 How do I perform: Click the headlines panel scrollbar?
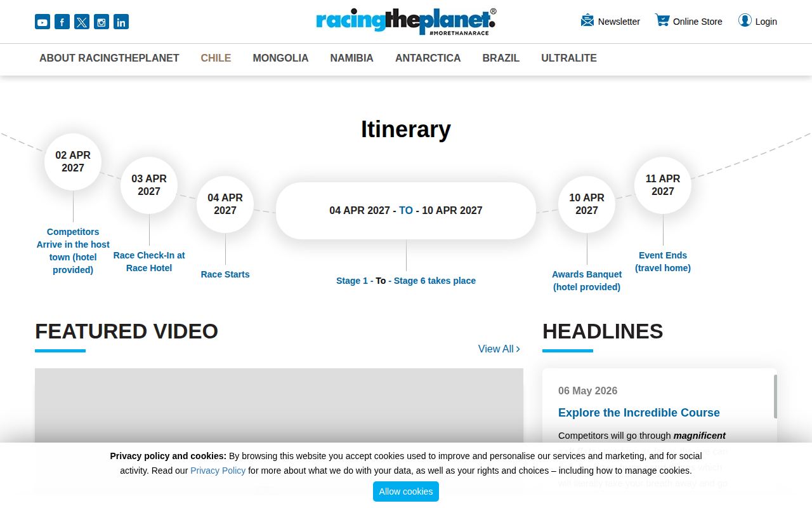pos(775,396)
